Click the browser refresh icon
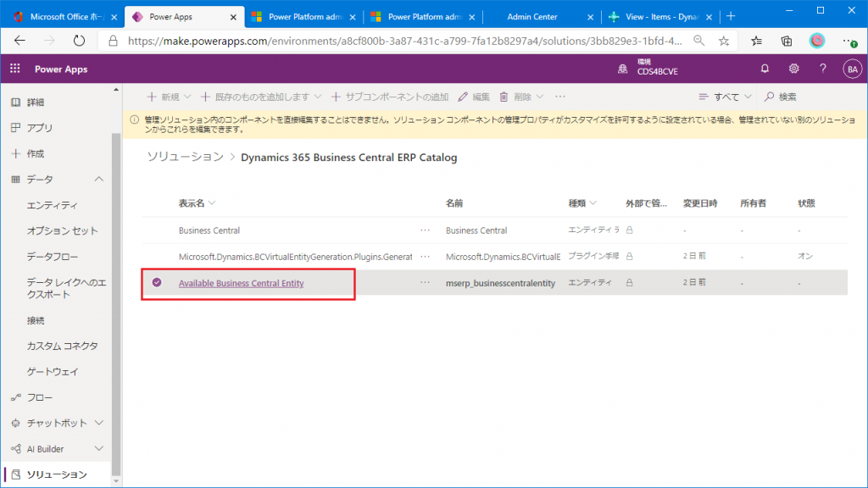The height and width of the screenshot is (488, 868). [x=79, y=41]
